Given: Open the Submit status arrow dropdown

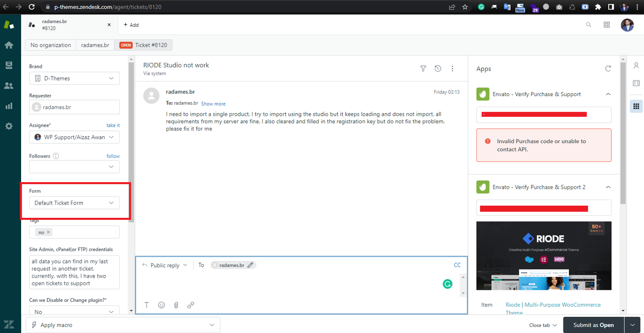Looking at the screenshot, I should click(x=632, y=325).
